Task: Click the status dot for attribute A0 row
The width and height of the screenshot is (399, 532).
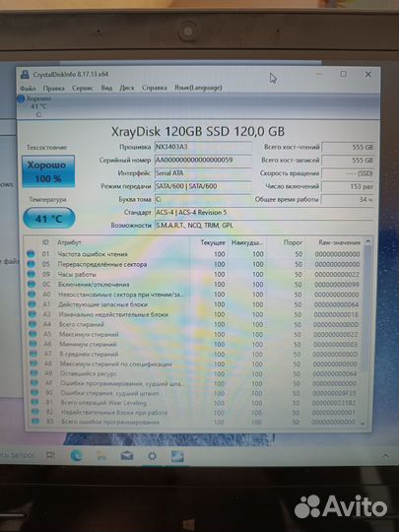Action: (x=32, y=295)
